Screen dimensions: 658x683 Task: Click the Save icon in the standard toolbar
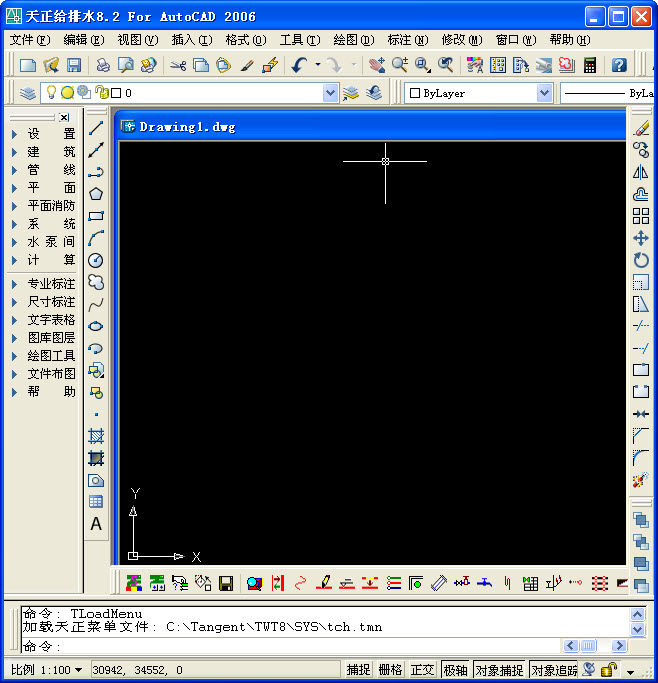pos(74,65)
